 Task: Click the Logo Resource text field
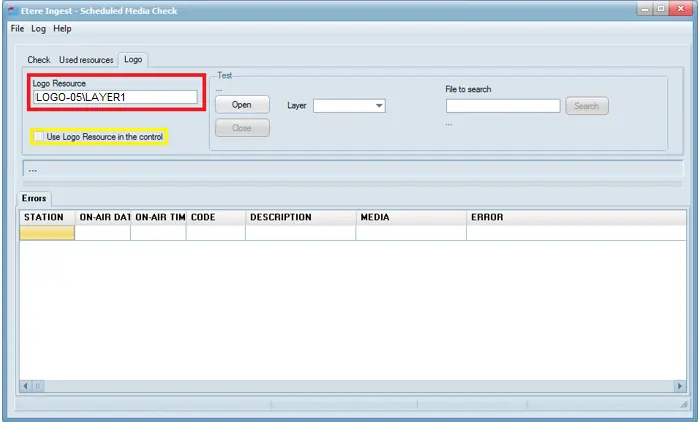pyautogui.click(x=115, y=97)
